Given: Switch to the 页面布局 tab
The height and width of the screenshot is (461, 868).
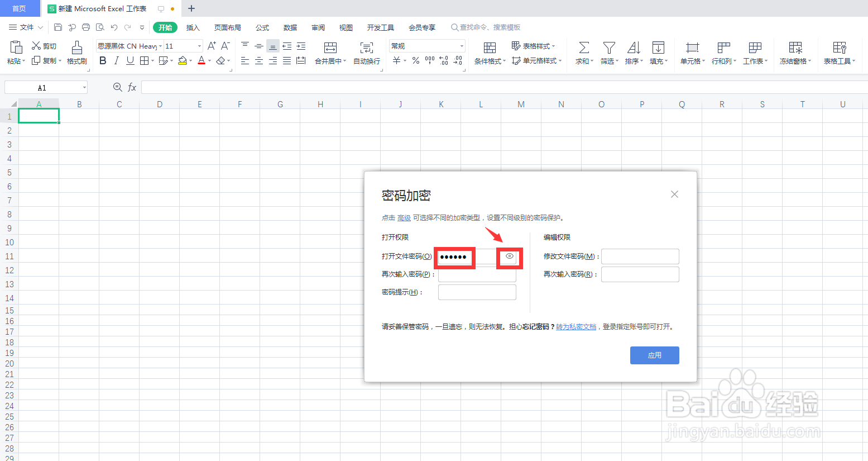Looking at the screenshot, I should pyautogui.click(x=228, y=27).
